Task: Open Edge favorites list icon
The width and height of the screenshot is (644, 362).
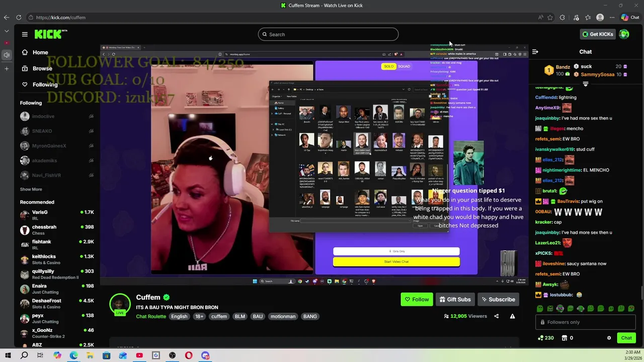Action: (588, 17)
